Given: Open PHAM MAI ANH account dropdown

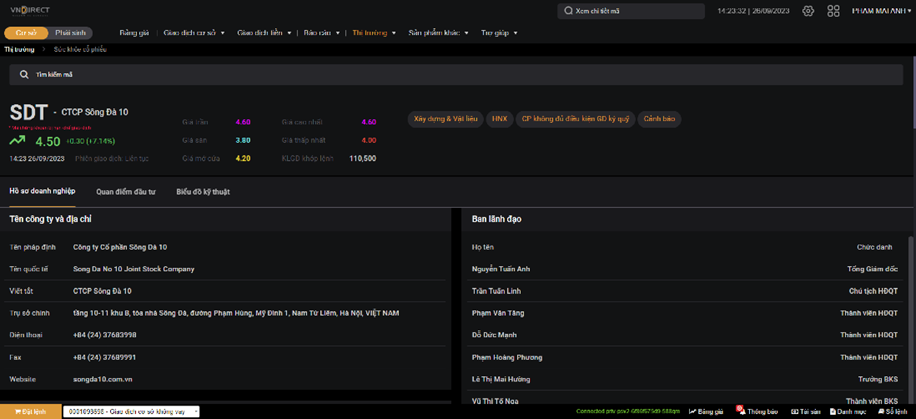Looking at the screenshot, I should [x=883, y=11].
